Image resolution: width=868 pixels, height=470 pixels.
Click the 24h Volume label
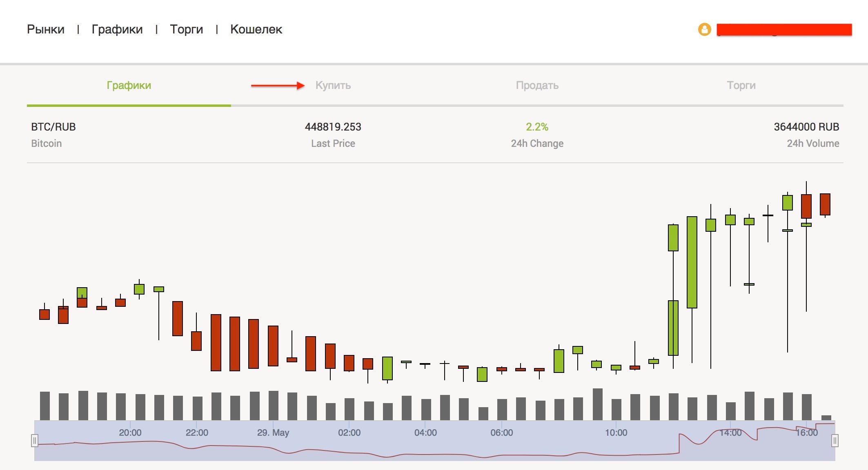[x=813, y=144]
